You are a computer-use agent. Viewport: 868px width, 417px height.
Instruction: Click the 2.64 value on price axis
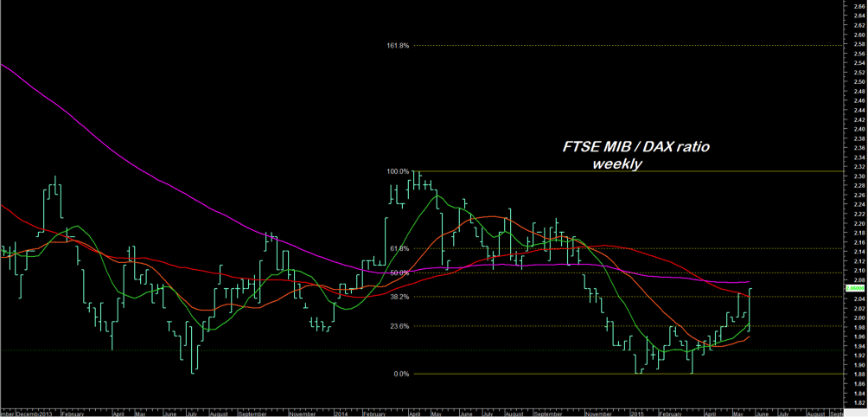pyautogui.click(x=859, y=16)
